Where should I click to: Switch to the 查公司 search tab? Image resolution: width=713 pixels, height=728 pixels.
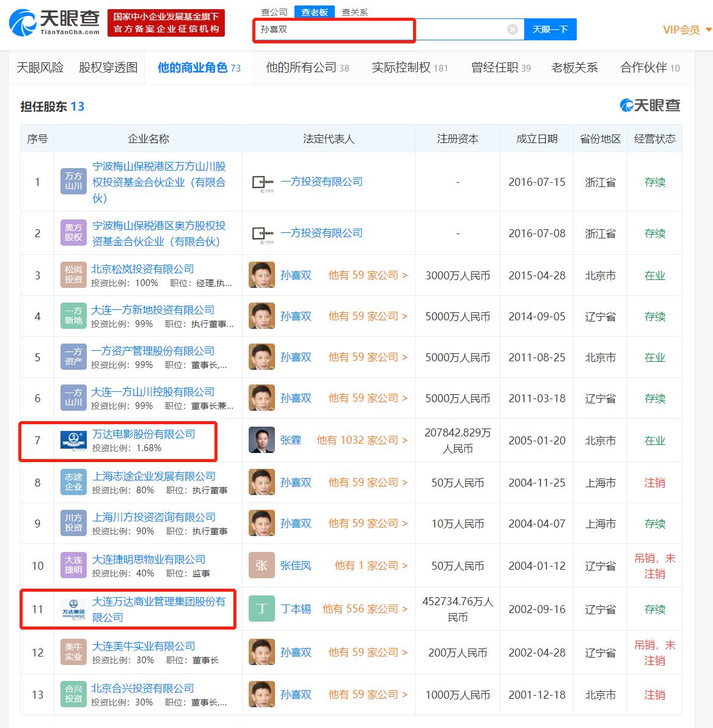tap(274, 11)
